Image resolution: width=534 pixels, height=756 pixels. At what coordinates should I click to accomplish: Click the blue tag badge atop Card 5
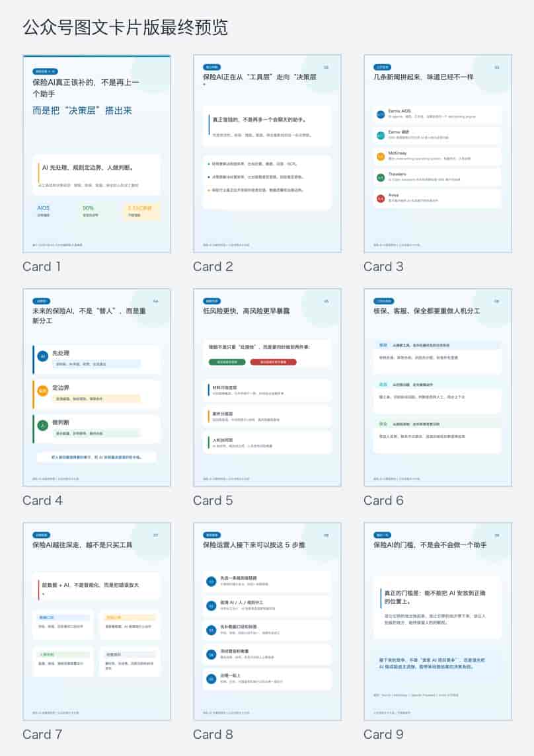point(211,301)
